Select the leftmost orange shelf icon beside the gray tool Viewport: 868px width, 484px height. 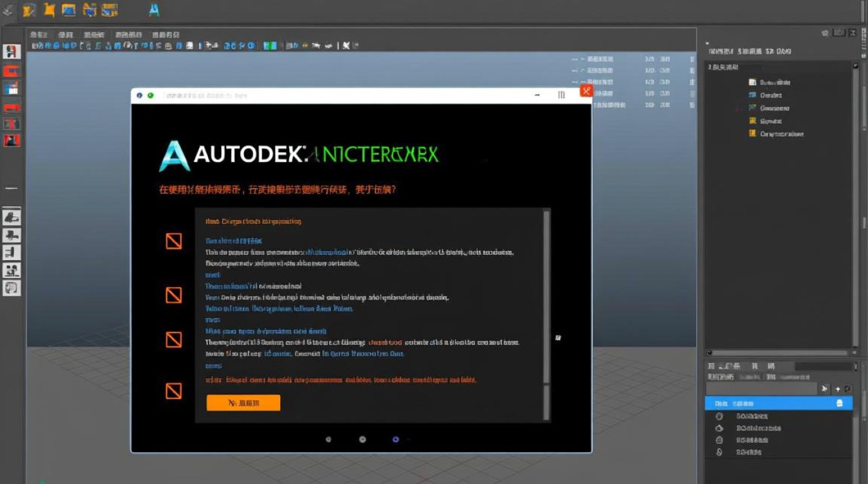pyautogui.click(x=28, y=10)
